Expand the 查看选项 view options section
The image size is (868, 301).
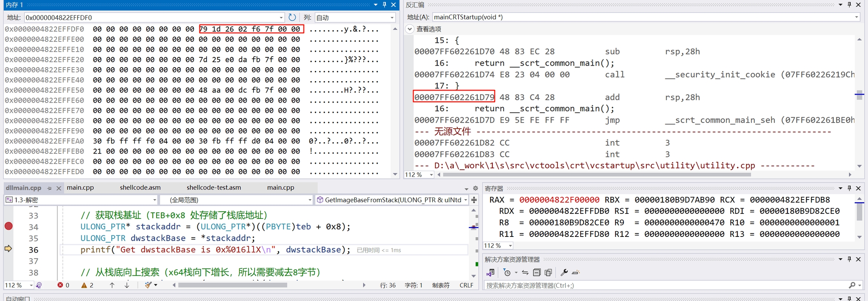410,29
